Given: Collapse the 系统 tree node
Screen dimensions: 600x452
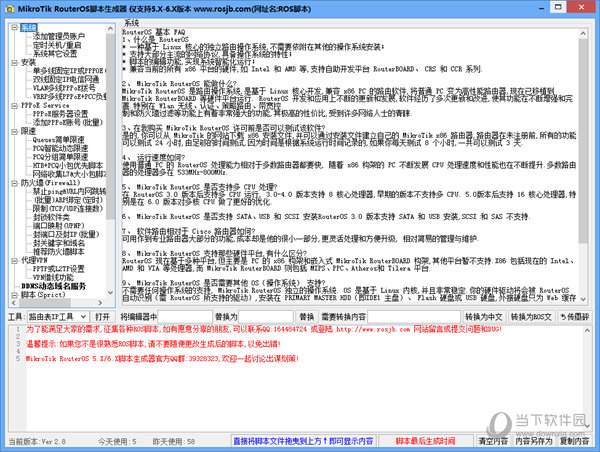Looking at the screenshot, I should point(15,28).
